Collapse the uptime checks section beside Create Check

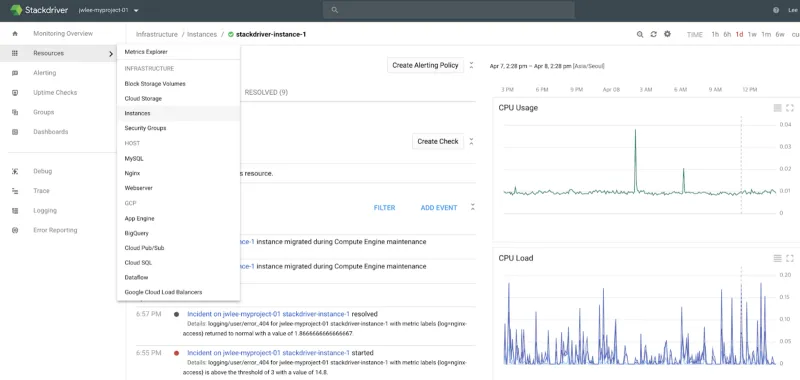pos(472,141)
